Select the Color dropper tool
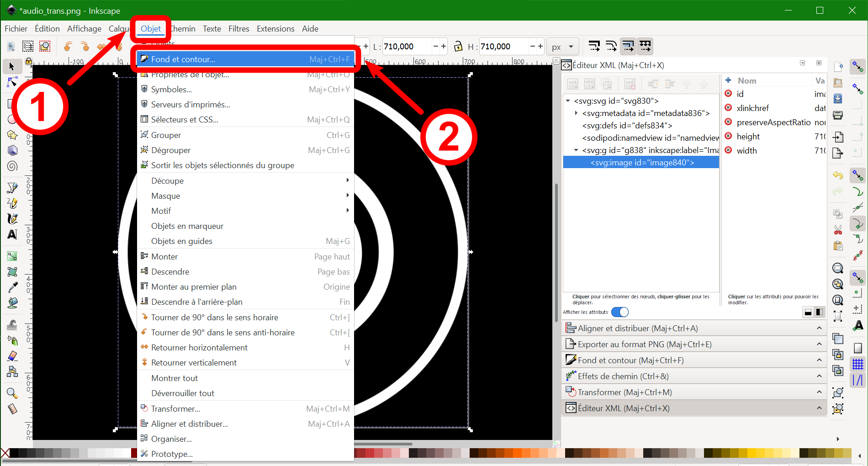The image size is (868, 466). click(12, 287)
